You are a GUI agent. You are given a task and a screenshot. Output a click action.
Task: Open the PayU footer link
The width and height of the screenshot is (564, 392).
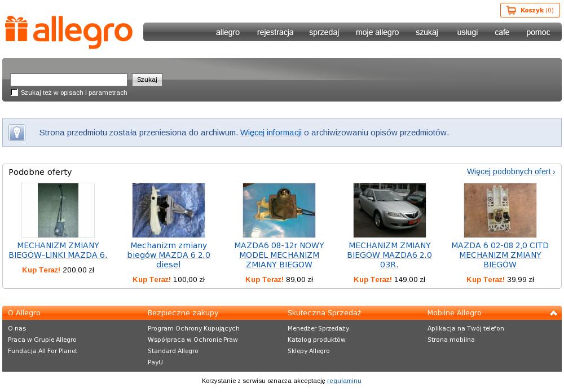pyautogui.click(x=155, y=362)
